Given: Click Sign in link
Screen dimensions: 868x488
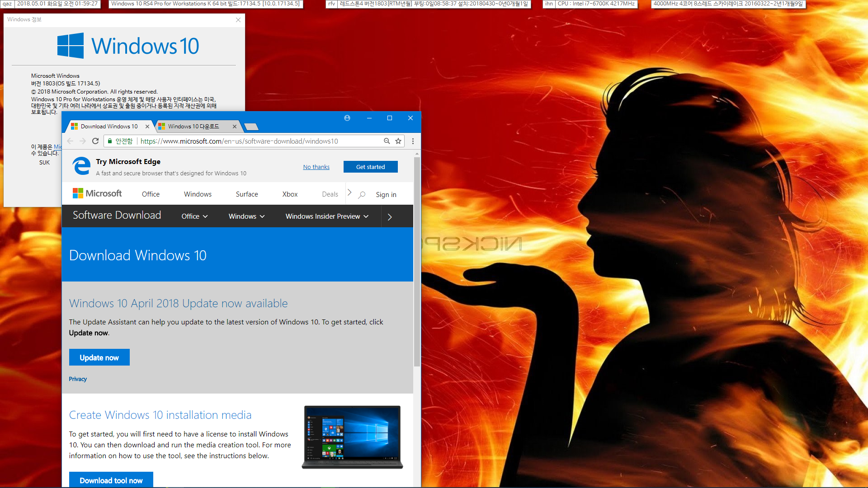Looking at the screenshot, I should click(x=386, y=195).
